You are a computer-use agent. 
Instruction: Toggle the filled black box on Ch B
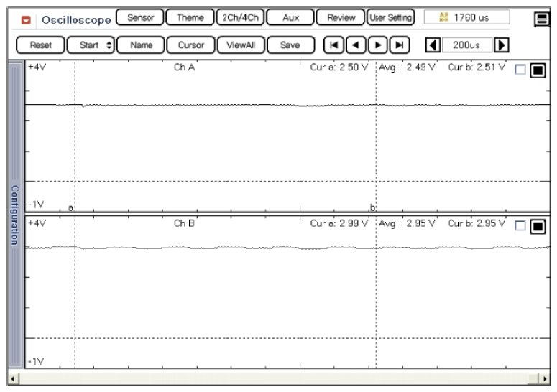(537, 226)
